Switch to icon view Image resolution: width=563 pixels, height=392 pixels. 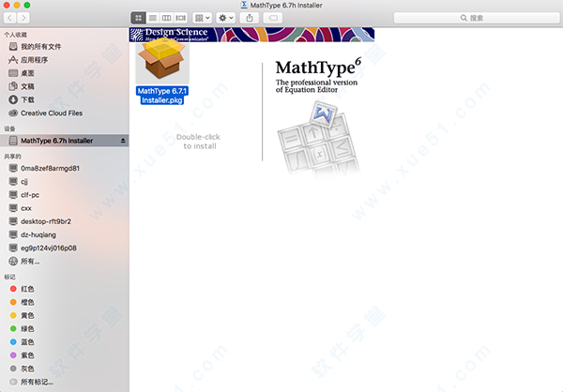[x=139, y=18]
